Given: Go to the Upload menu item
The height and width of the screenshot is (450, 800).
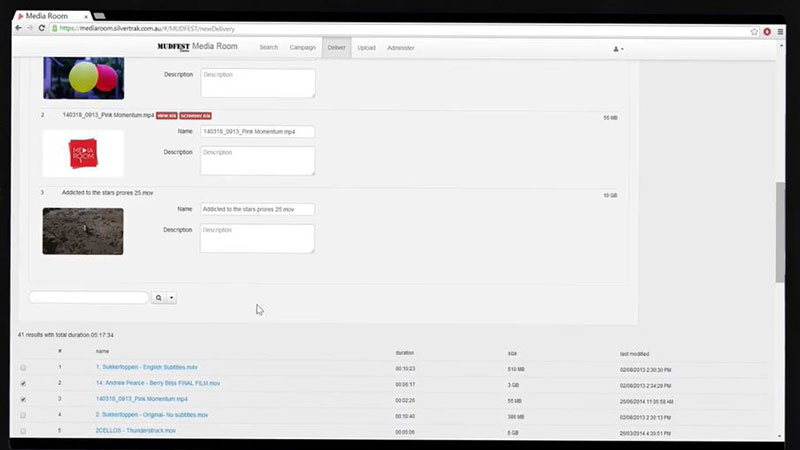Looking at the screenshot, I should (x=366, y=48).
